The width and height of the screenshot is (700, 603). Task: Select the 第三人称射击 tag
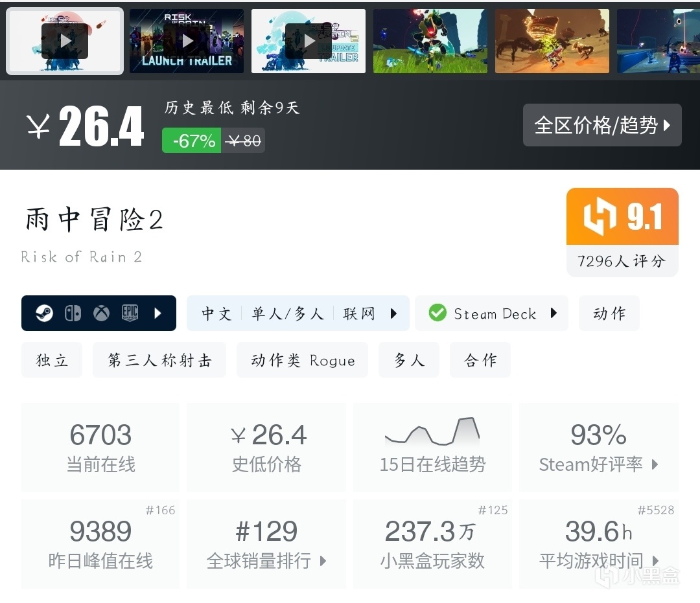pyautogui.click(x=159, y=360)
